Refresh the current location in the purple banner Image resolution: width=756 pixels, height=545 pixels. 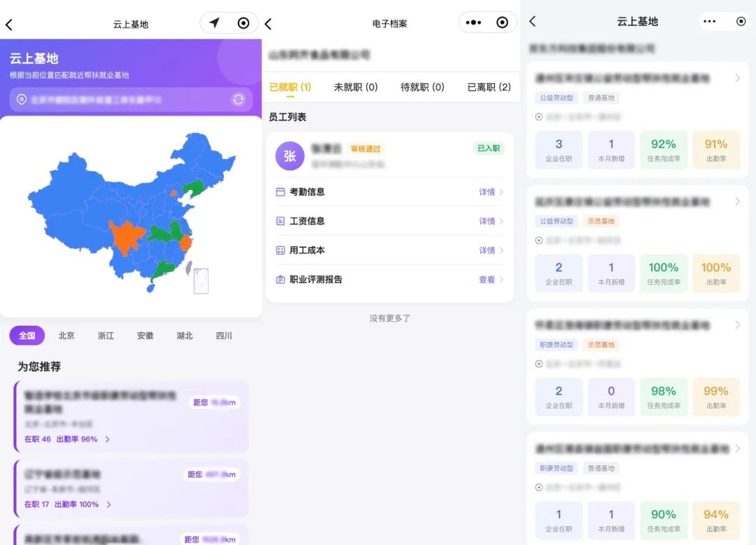pyautogui.click(x=238, y=99)
